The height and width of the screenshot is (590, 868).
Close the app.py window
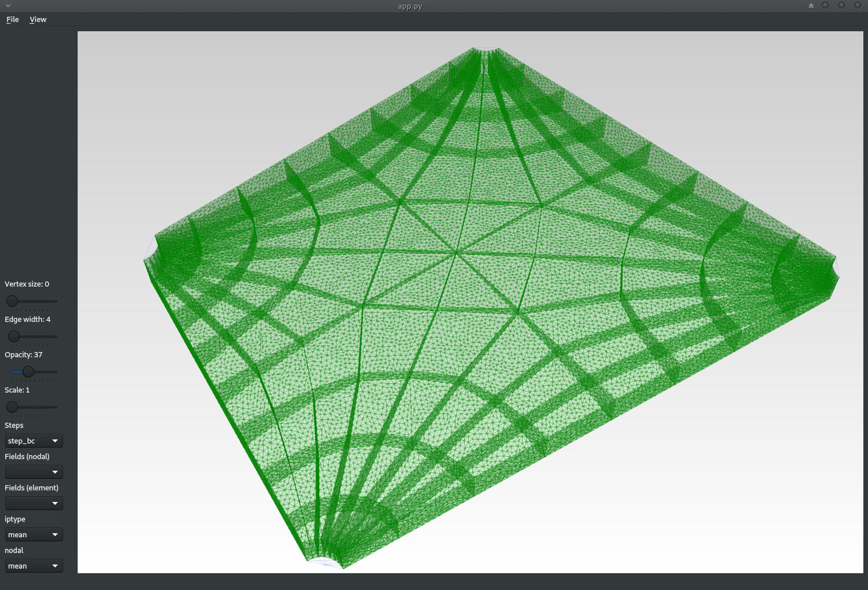858,6
